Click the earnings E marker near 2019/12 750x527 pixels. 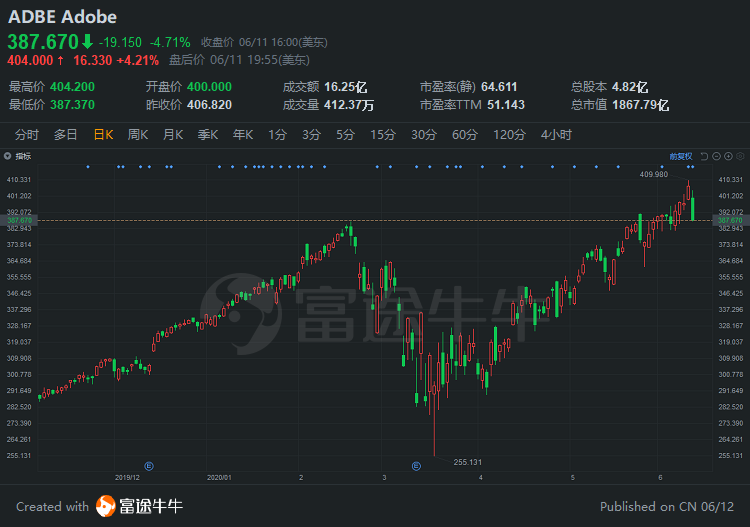[149, 466]
